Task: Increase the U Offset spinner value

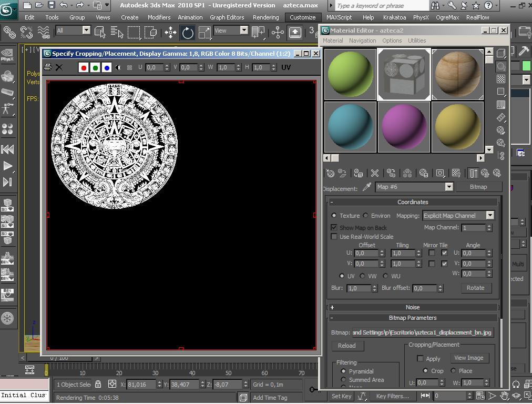Action: 382,251
